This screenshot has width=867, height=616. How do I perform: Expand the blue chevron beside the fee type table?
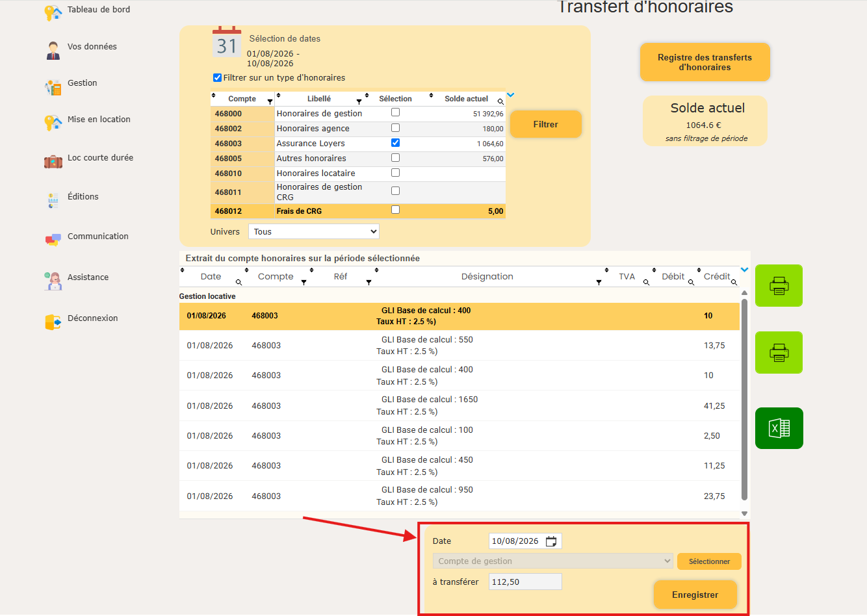click(x=510, y=95)
